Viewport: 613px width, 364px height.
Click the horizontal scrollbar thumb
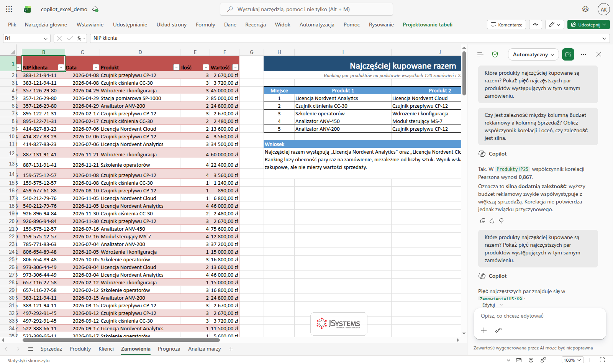point(121,340)
